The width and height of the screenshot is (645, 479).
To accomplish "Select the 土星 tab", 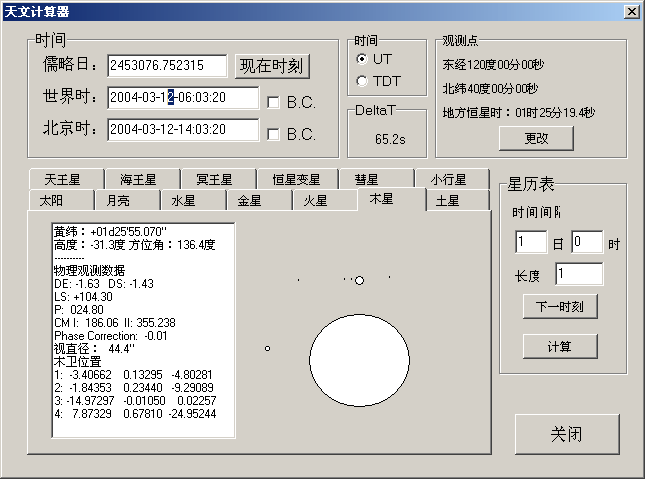I will pyautogui.click(x=448, y=201).
